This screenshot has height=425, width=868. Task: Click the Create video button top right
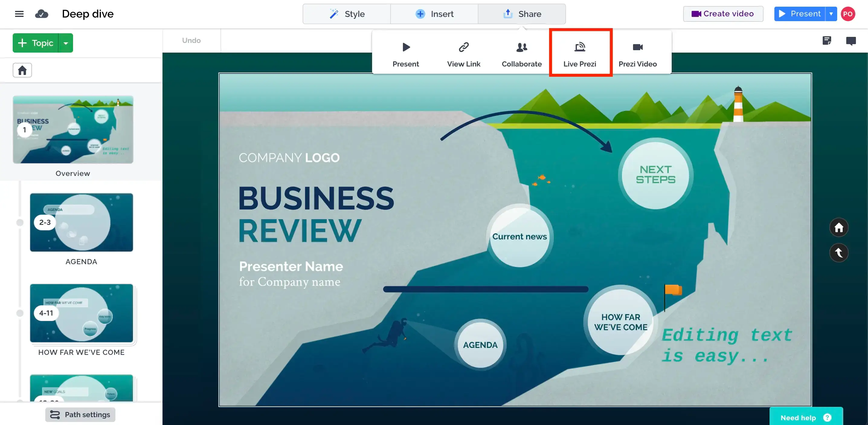723,14
